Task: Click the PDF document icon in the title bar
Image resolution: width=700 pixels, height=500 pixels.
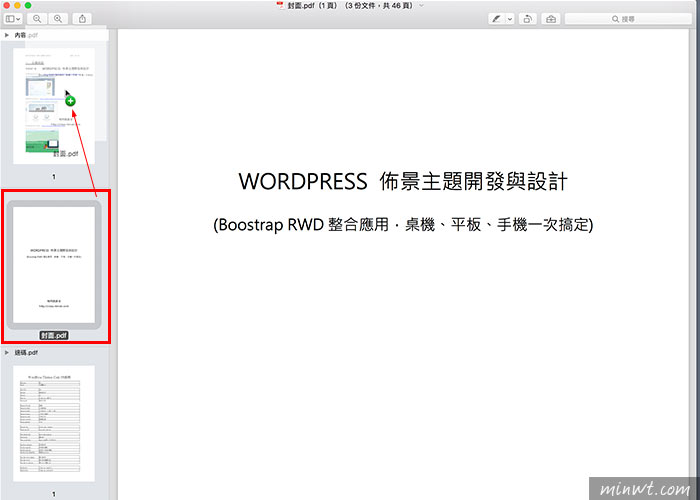Action: point(280,5)
